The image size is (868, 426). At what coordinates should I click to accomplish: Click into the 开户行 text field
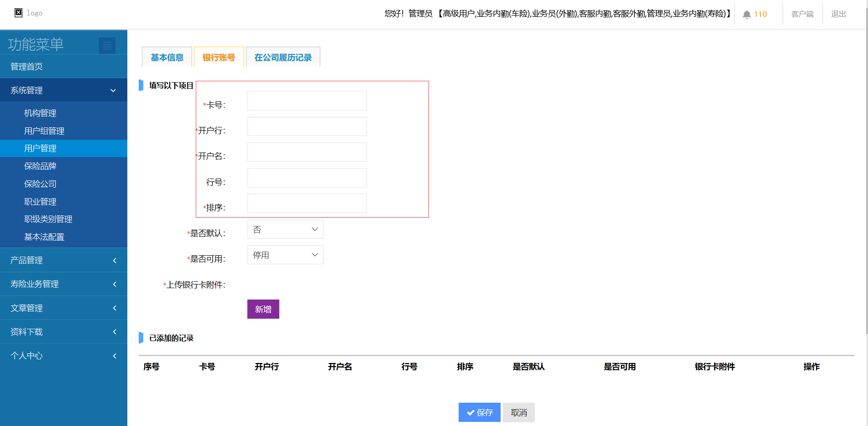307,126
